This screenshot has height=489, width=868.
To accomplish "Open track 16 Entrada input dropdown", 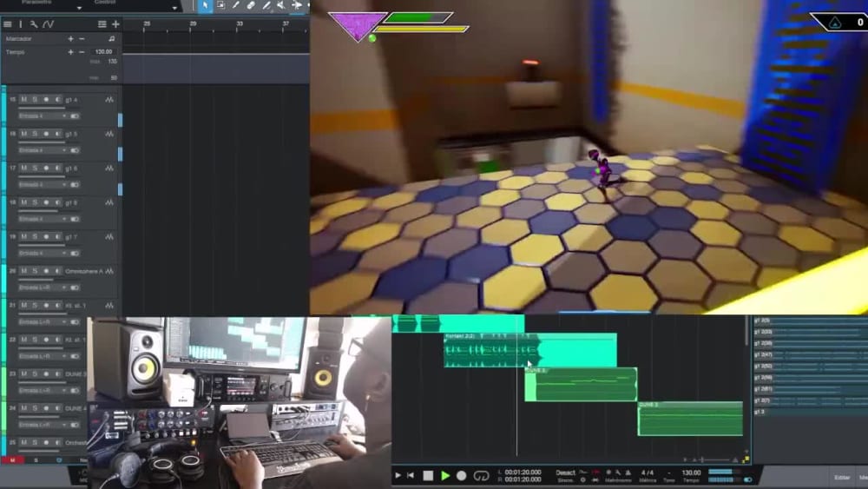I will click(43, 150).
